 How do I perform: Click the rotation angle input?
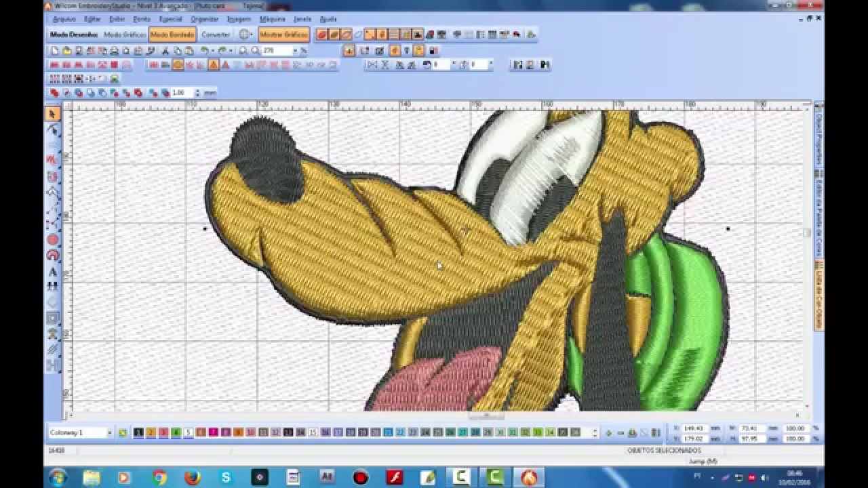pyautogui.click(x=441, y=65)
